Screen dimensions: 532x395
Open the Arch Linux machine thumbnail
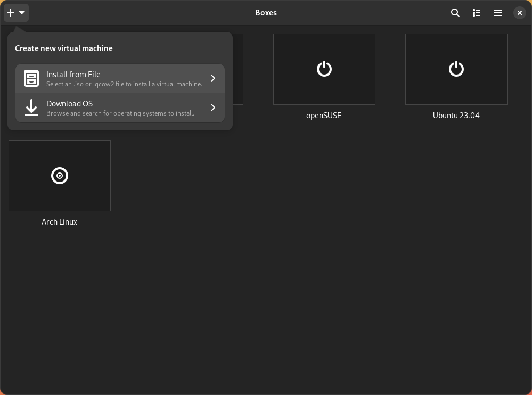tap(59, 176)
